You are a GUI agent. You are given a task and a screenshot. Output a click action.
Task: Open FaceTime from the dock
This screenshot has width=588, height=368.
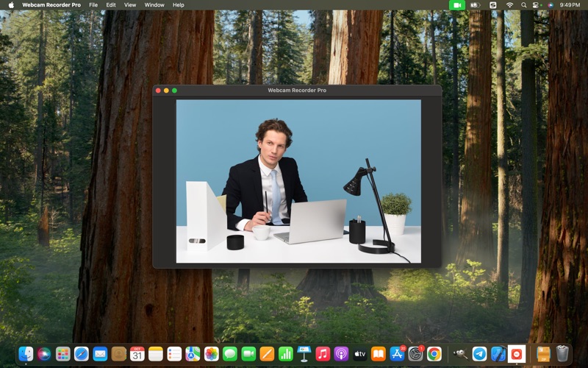248,353
